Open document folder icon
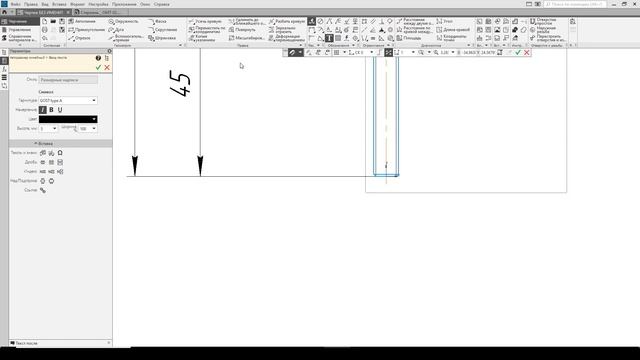 [53, 21]
